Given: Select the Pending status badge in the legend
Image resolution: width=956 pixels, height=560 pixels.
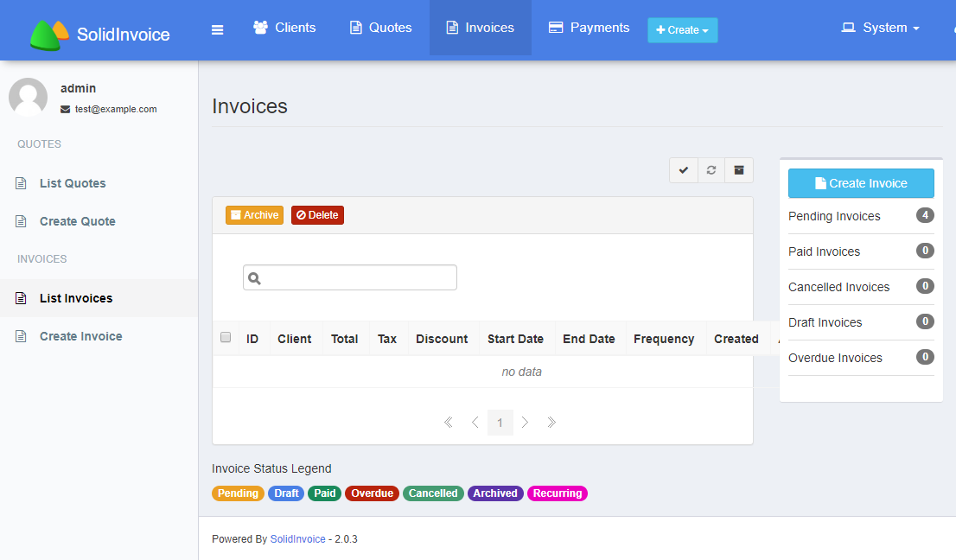Looking at the screenshot, I should click(x=238, y=493).
